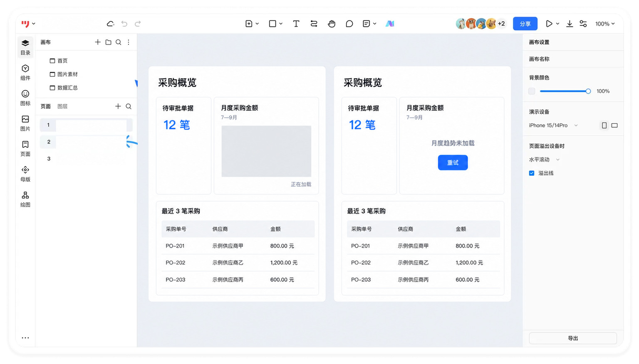Select the connector line tool

[x=314, y=24]
